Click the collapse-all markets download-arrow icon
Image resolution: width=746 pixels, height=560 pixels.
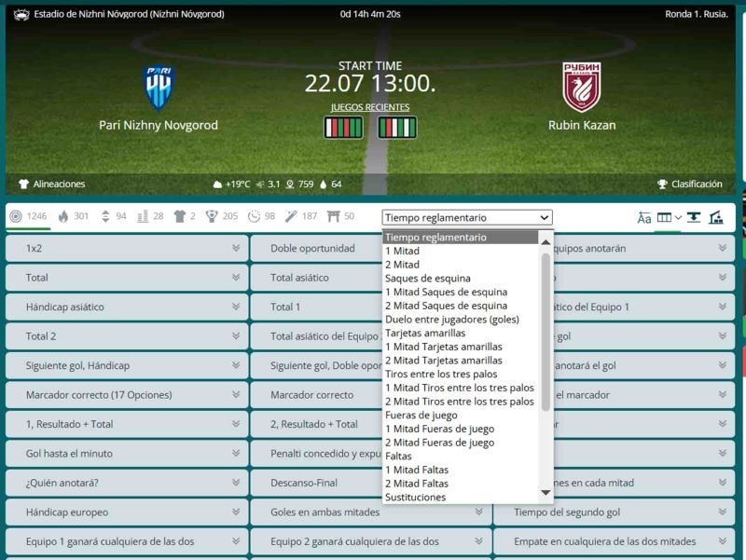(x=693, y=218)
